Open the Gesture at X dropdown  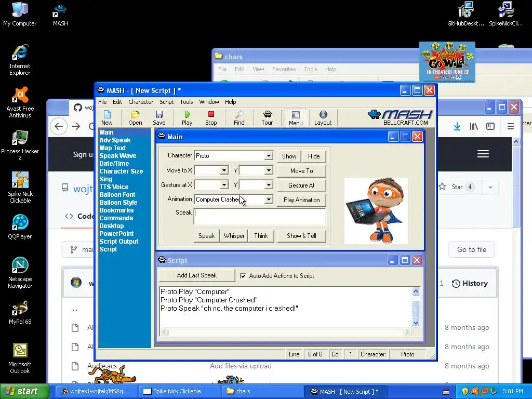(224, 185)
